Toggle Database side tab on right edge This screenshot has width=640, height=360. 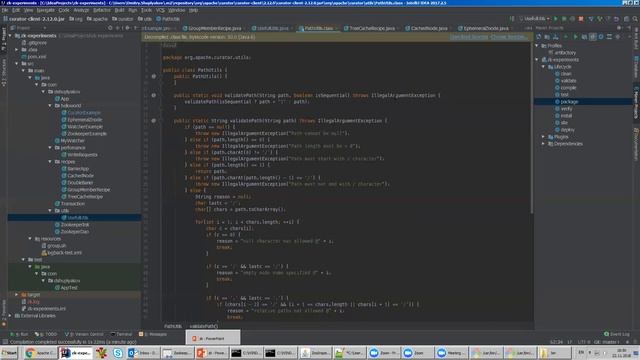(x=636, y=67)
